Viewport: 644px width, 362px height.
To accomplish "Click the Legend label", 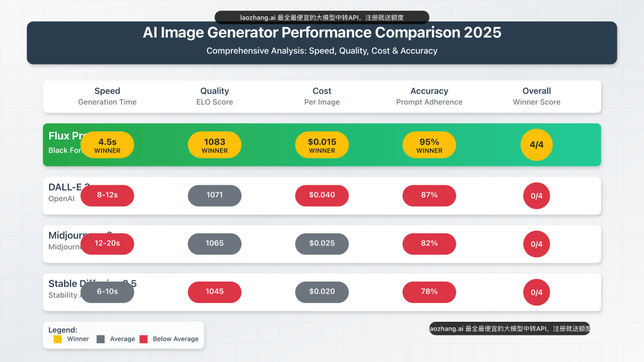I will pyautogui.click(x=63, y=329).
